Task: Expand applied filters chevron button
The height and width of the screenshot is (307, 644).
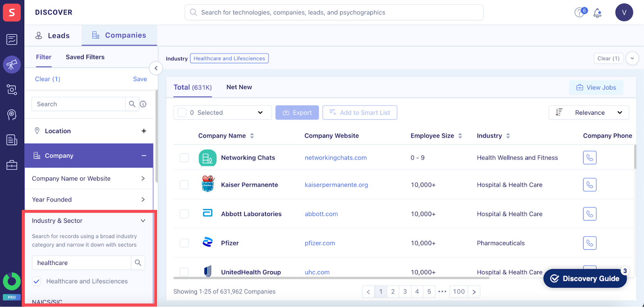Action: click(632, 58)
